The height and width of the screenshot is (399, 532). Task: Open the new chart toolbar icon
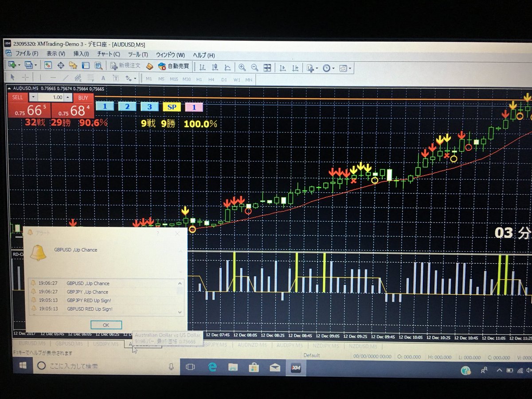[x=12, y=65]
